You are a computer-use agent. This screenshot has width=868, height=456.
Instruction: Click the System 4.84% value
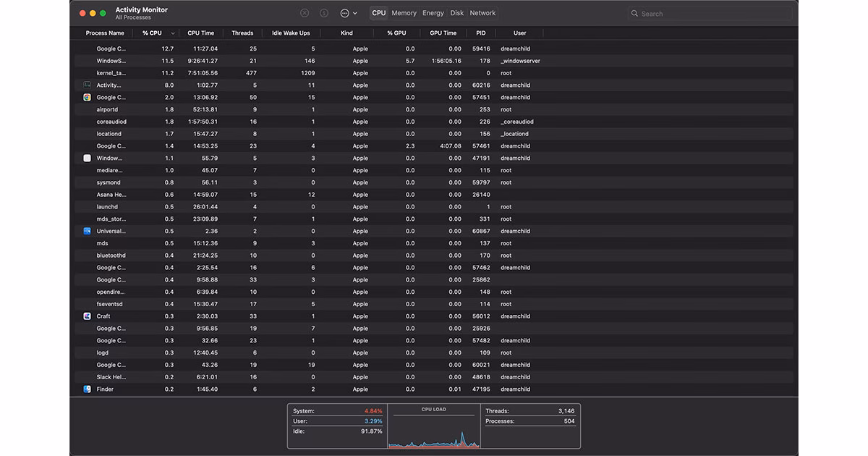coord(373,411)
